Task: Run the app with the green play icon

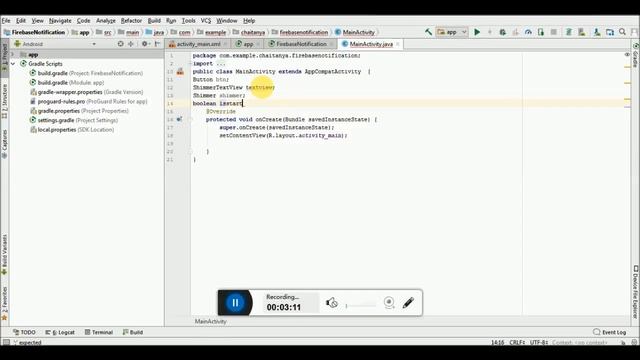Action: point(477,32)
